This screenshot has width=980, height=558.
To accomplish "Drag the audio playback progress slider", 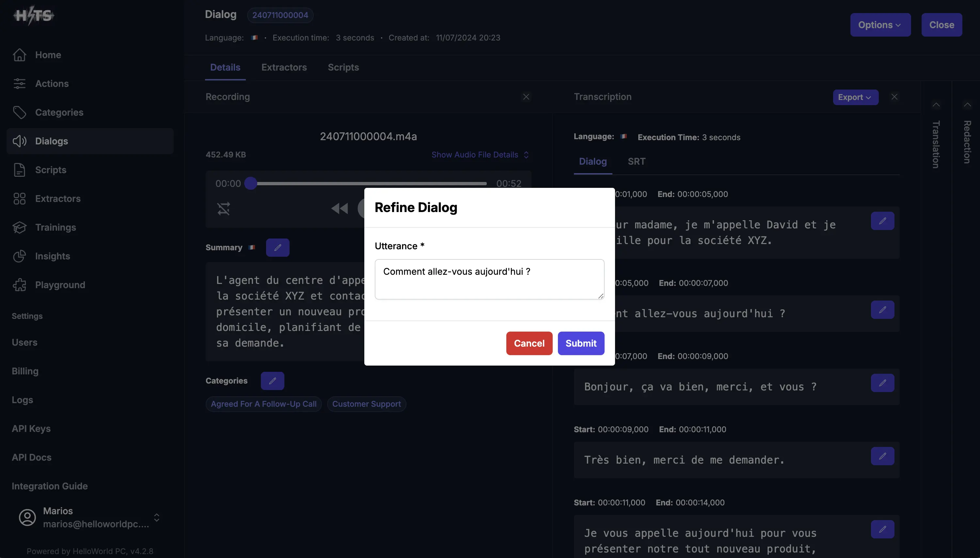I will (x=250, y=183).
